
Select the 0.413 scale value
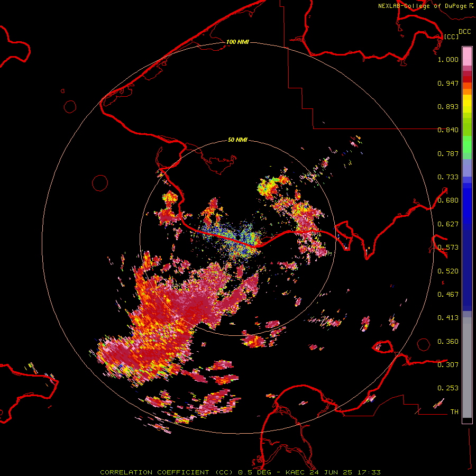point(448,318)
